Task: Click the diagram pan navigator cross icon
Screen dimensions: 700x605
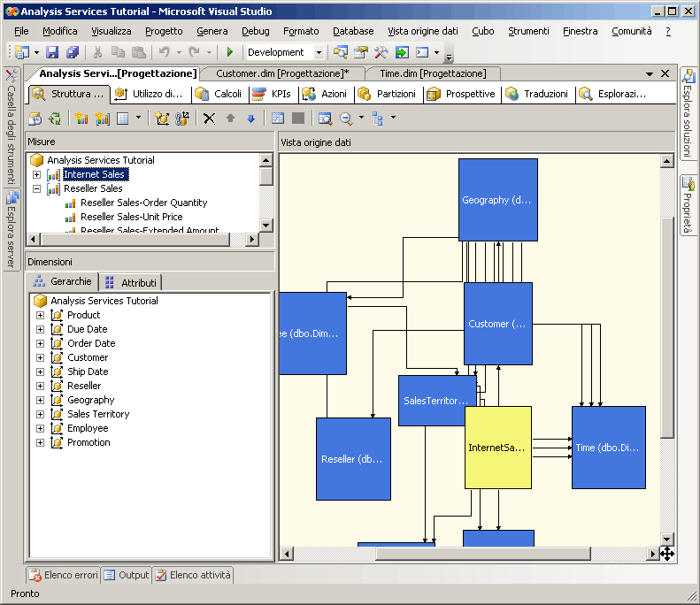Action: tap(667, 554)
